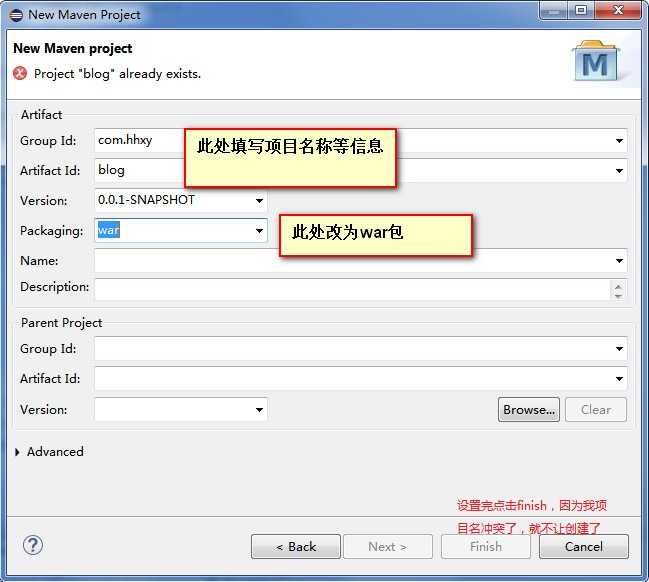Click the Description scroll up arrow
The image size is (649, 582).
618,286
